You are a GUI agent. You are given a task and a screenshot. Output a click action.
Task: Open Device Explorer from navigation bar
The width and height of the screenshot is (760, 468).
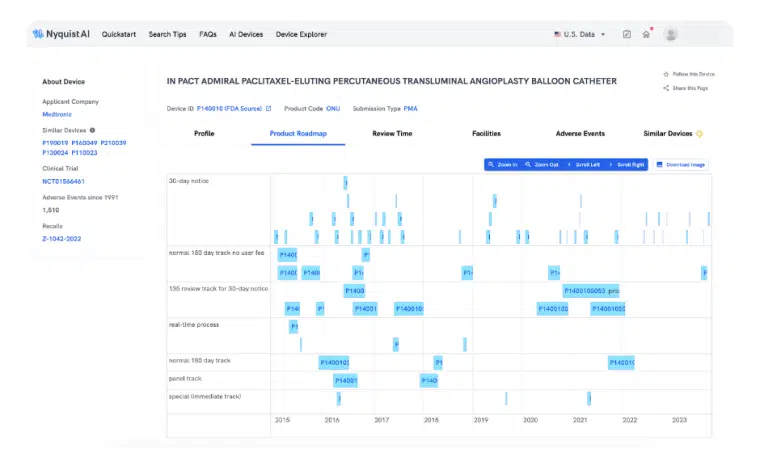[301, 34]
